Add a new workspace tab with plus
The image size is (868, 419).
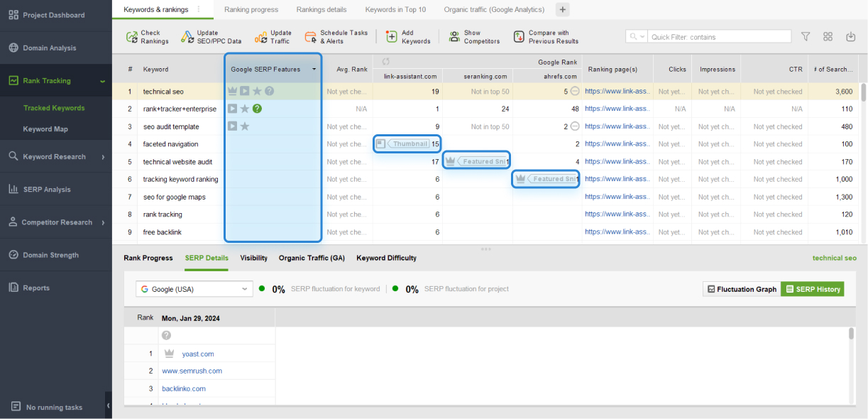coord(562,9)
